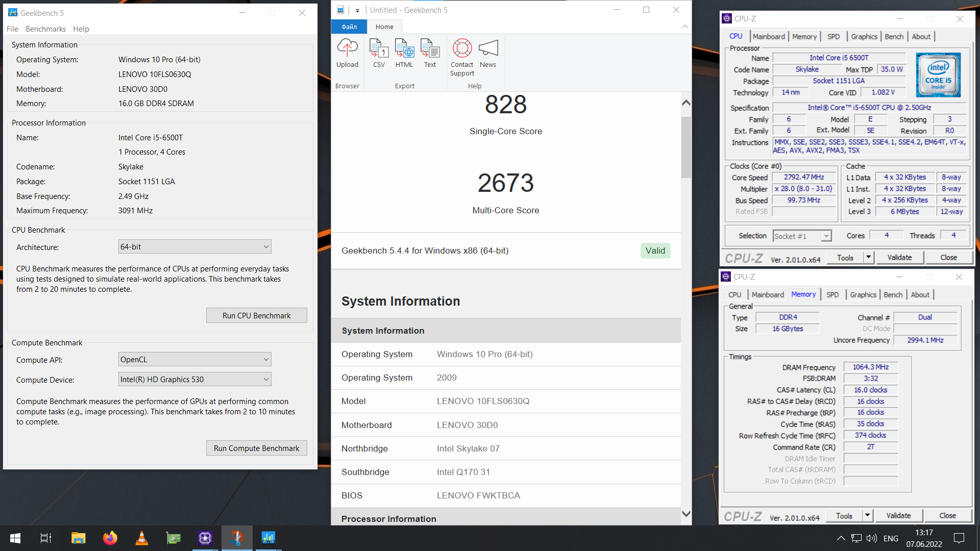Open Mainboard tab in bottom CPU-Z window
Screen dimensions: 980x551
click(768, 295)
